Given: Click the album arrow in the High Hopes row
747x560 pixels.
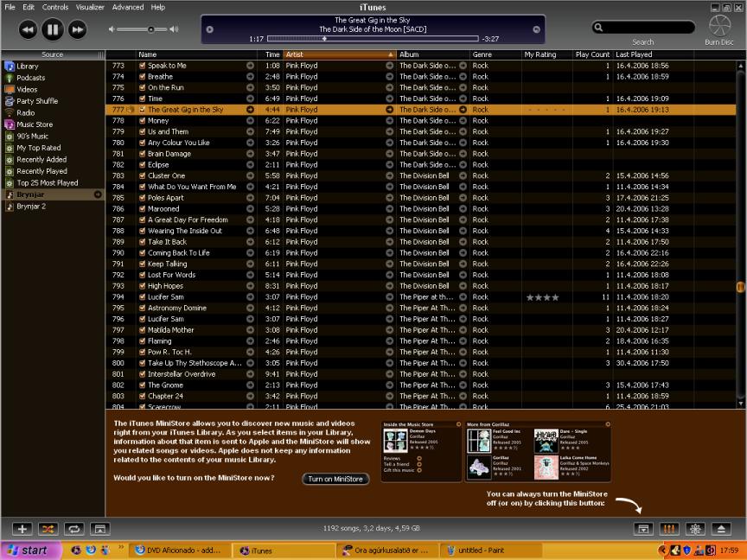Looking at the screenshot, I should coord(463,286).
